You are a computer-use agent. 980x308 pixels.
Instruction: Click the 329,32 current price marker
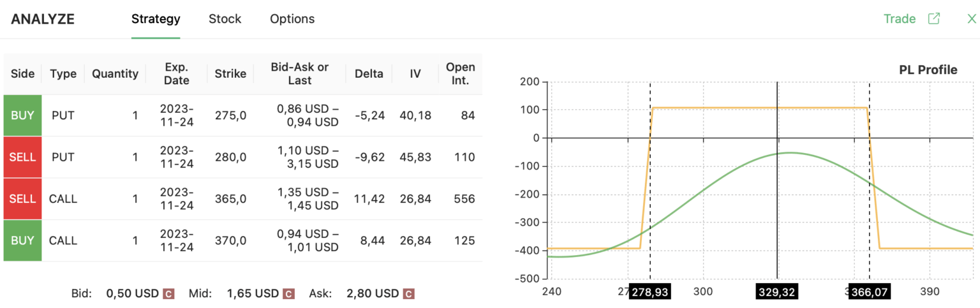click(x=776, y=292)
